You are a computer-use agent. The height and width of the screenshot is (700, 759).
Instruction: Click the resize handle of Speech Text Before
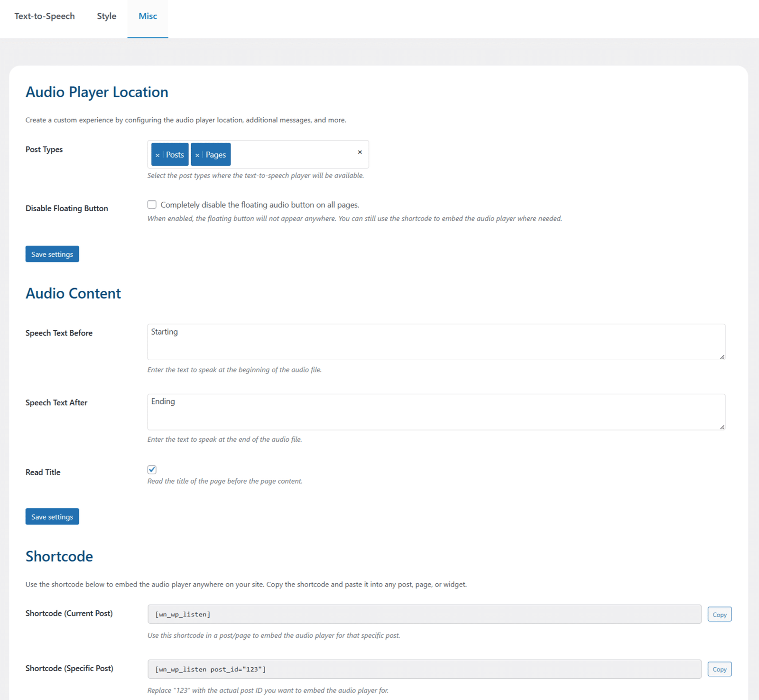click(x=722, y=357)
